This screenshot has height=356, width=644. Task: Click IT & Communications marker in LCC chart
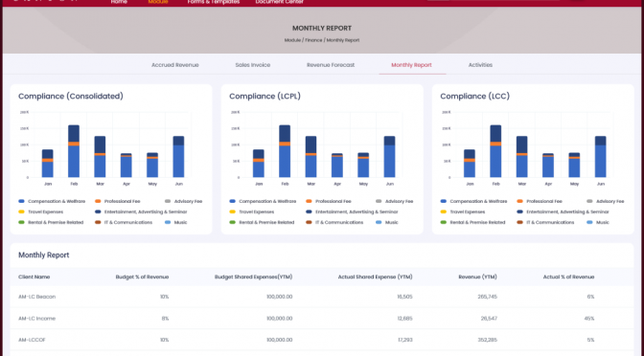pos(520,222)
